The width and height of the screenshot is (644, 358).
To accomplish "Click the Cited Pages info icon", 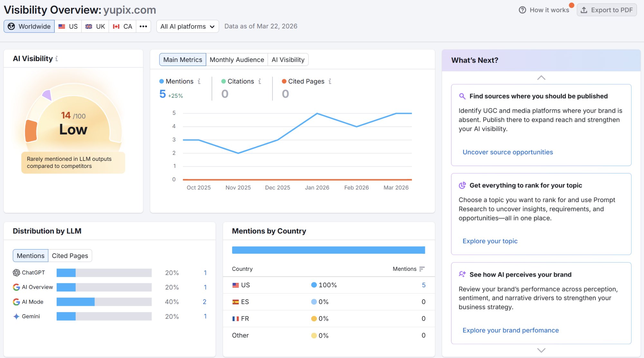I will point(330,81).
